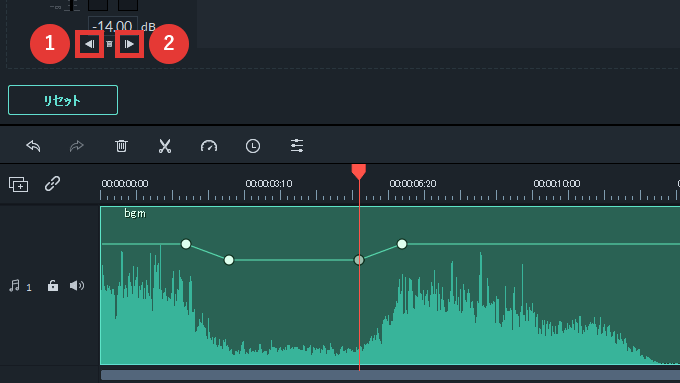The width and height of the screenshot is (680, 383).
Task: Undo the last edit
Action: [33, 146]
